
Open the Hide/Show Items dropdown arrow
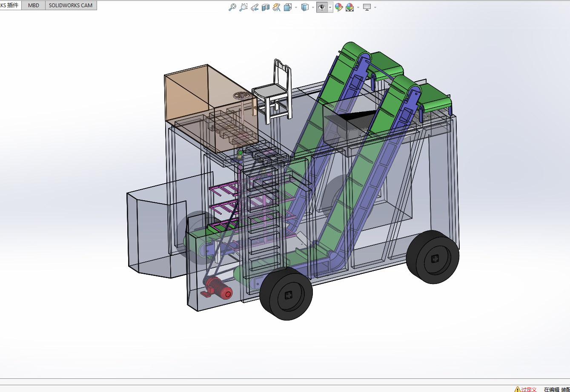coord(330,7)
